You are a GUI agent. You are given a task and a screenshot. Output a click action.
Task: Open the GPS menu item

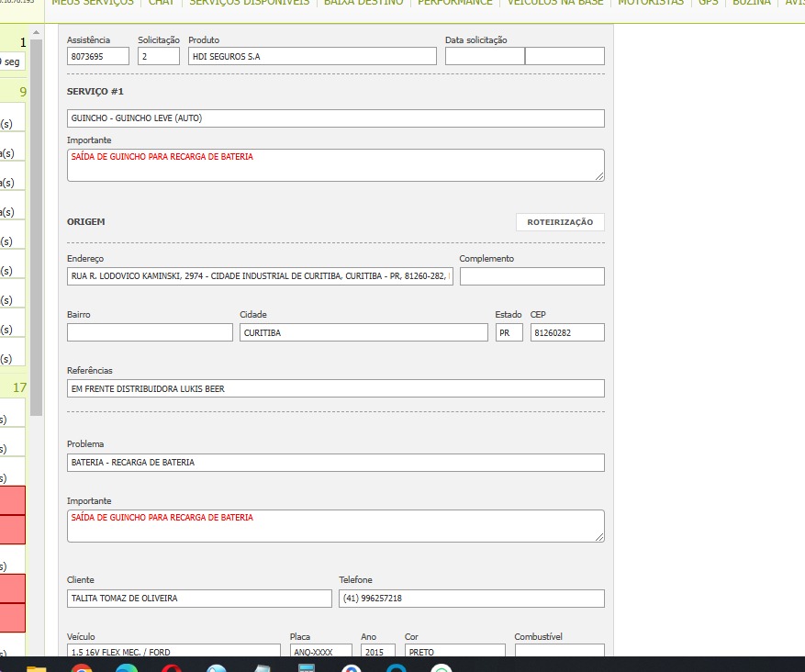pyautogui.click(x=708, y=3)
